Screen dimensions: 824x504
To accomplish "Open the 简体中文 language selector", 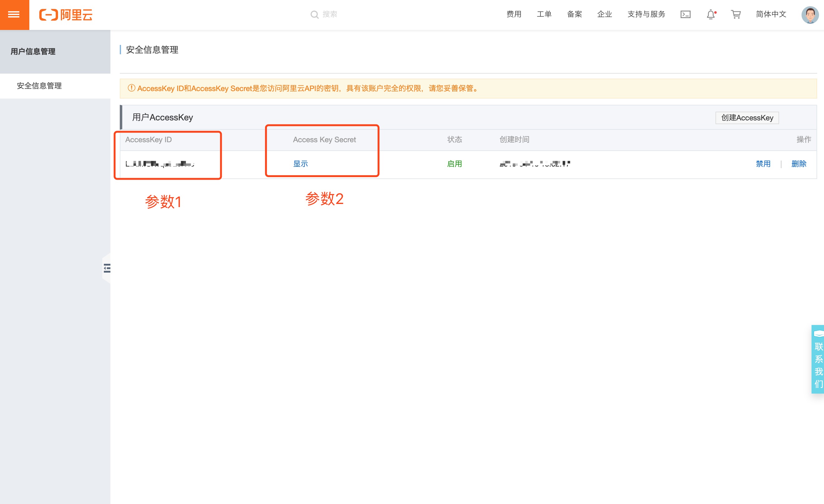I will click(771, 14).
